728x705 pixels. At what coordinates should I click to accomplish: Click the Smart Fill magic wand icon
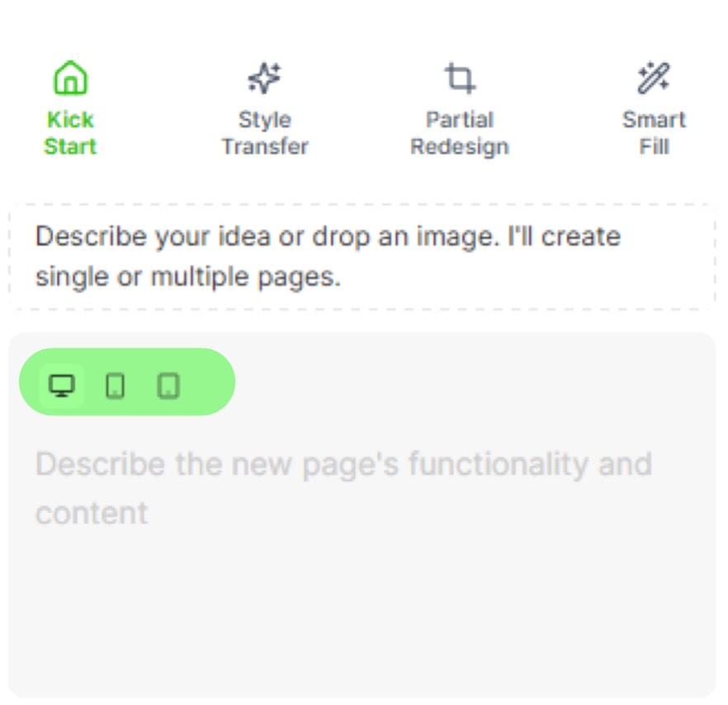(655, 77)
